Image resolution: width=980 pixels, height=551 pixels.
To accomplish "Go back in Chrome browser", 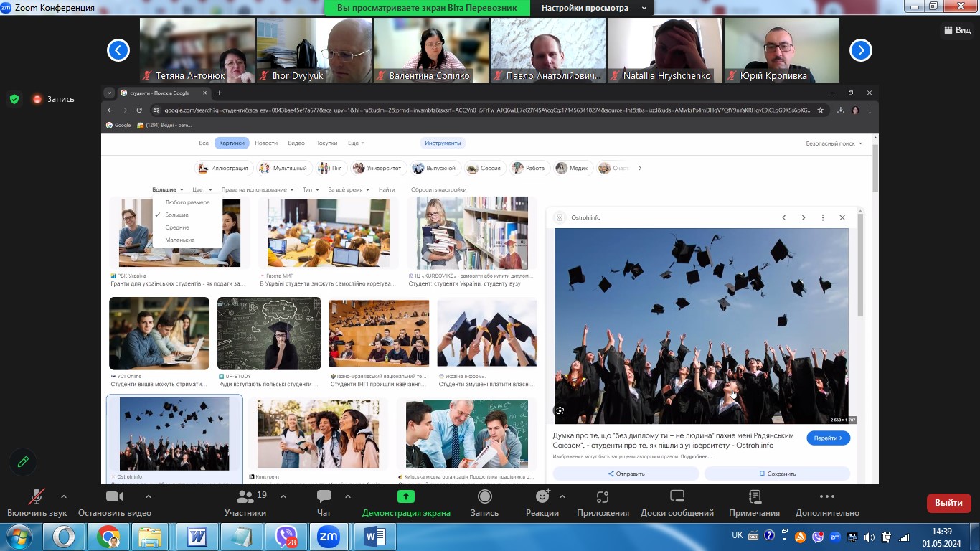I will point(110,110).
